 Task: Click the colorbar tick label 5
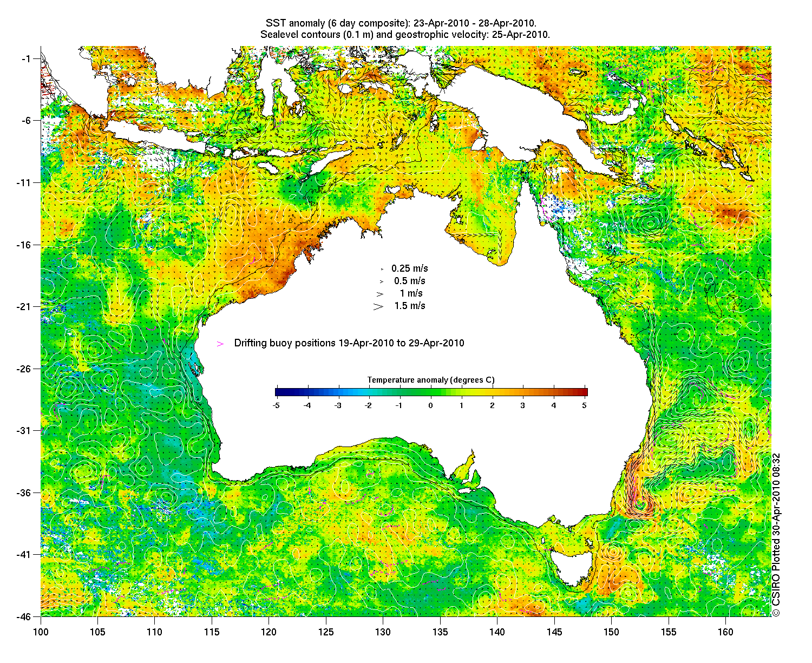pyautogui.click(x=585, y=405)
